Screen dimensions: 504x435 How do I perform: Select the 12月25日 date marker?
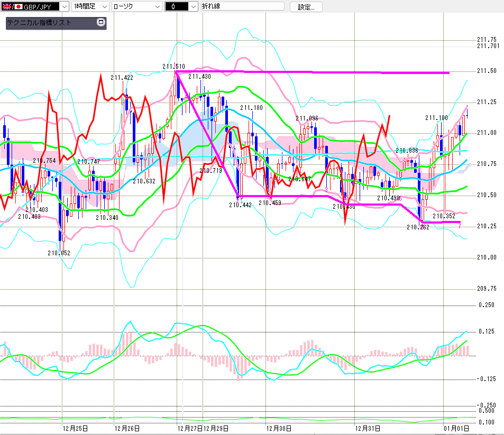[x=75, y=428]
